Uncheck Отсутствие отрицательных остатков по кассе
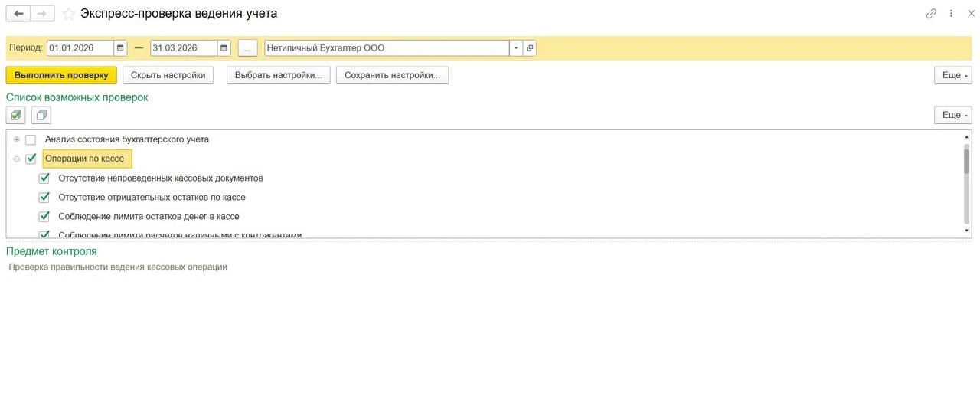Screen dimensions: 980x419 (x=44, y=197)
